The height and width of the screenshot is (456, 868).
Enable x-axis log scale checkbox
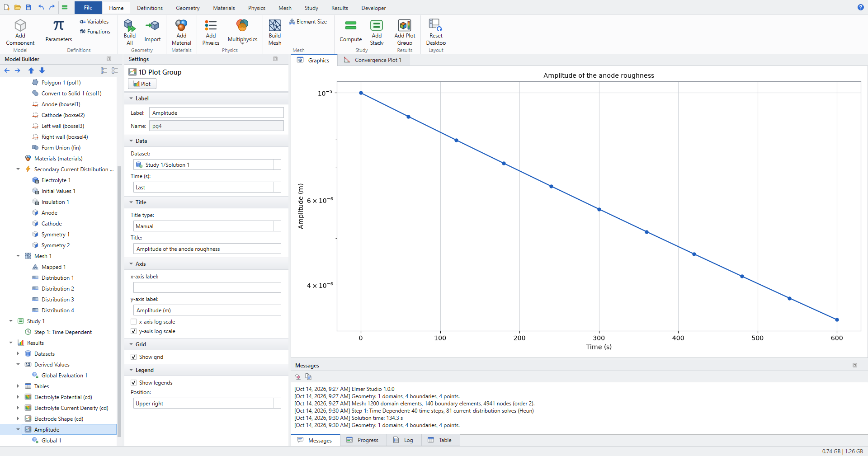133,322
